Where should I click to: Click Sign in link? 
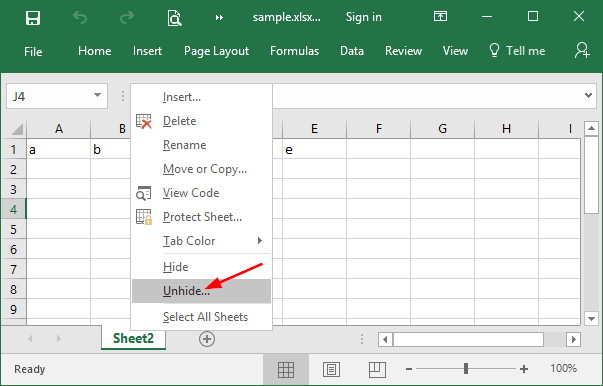(363, 17)
